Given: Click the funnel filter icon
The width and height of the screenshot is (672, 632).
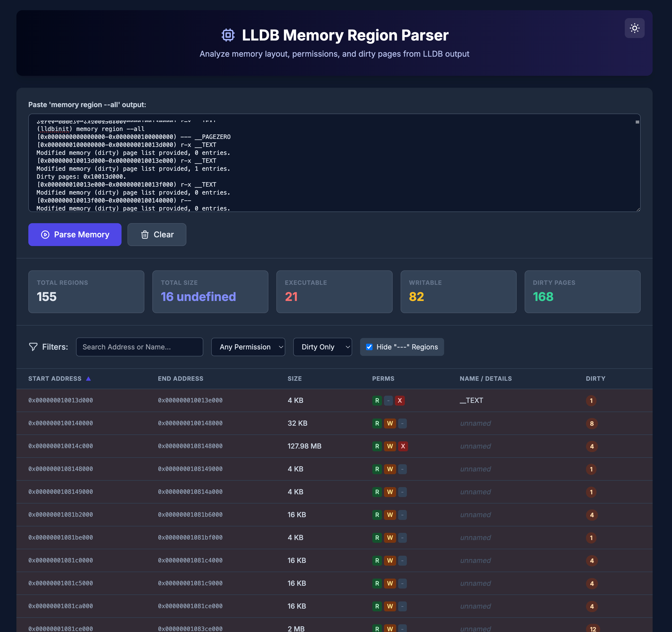Looking at the screenshot, I should [x=33, y=347].
